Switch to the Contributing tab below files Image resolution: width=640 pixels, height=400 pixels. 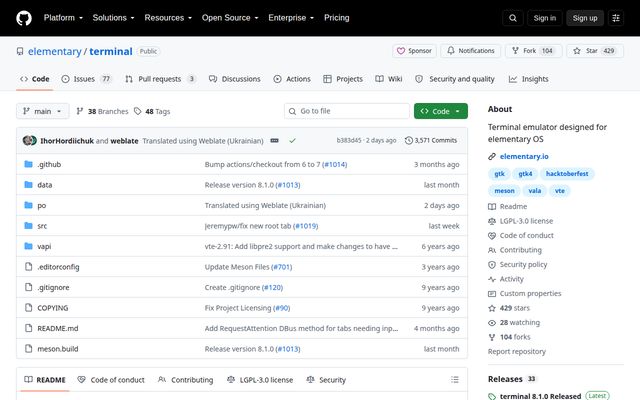coord(186,380)
